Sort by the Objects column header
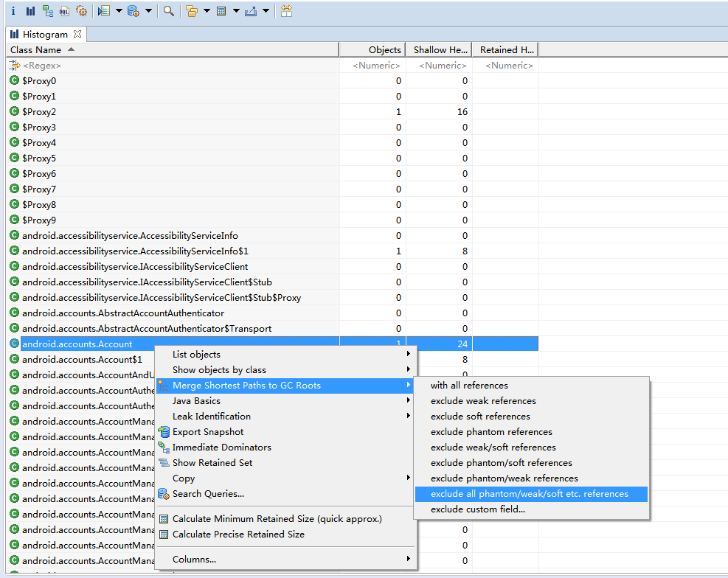Screen dimensions: 728x578 pos(372,50)
